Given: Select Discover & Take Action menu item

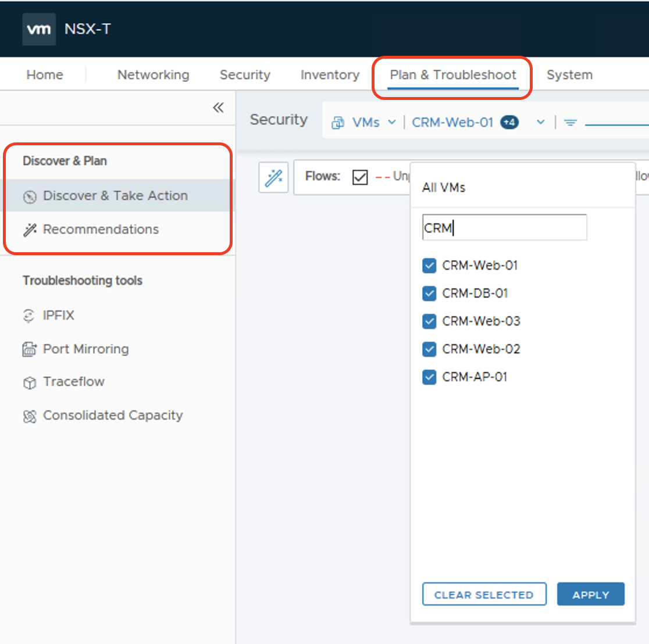Looking at the screenshot, I should (x=117, y=196).
